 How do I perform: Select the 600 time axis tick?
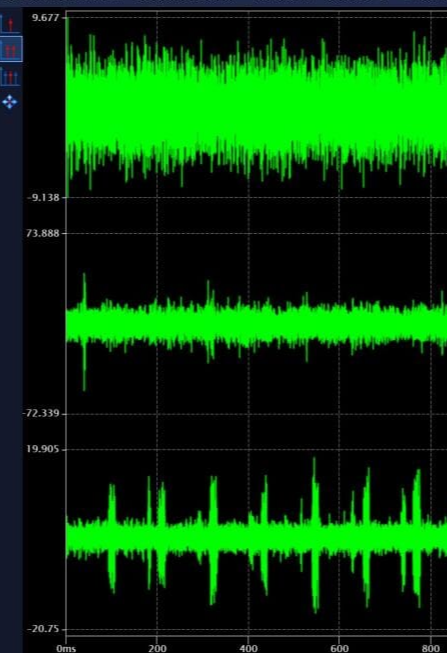pyautogui.click(x=339, y=648)
